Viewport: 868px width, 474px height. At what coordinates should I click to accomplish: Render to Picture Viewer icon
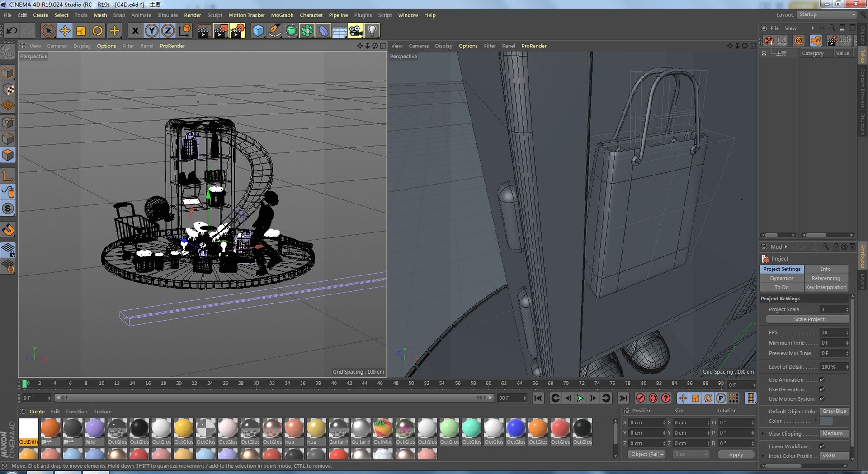[221, 31]
